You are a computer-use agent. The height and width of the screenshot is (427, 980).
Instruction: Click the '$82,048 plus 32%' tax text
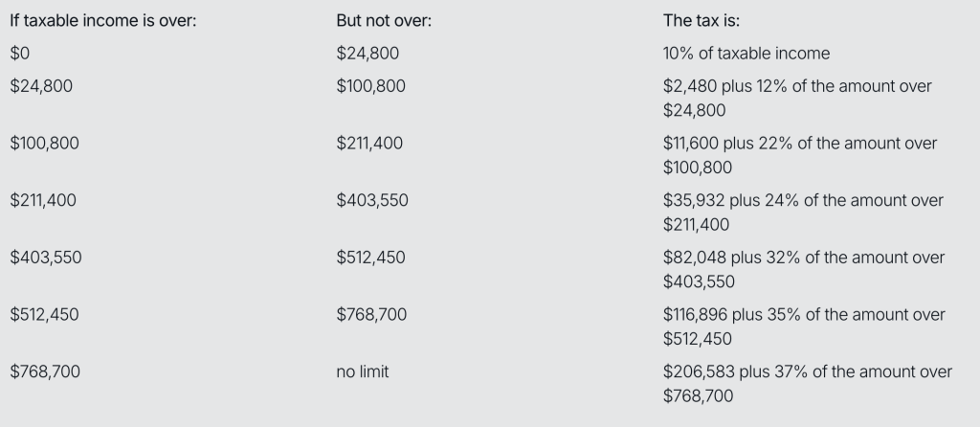[x=804, y=269]
